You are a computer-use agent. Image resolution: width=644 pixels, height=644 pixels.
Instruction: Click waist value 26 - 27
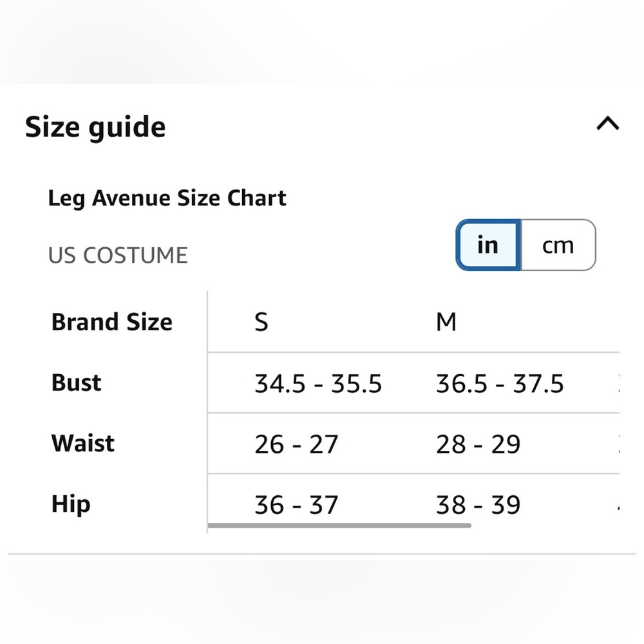pyautogui.click(x=296, y=444)
